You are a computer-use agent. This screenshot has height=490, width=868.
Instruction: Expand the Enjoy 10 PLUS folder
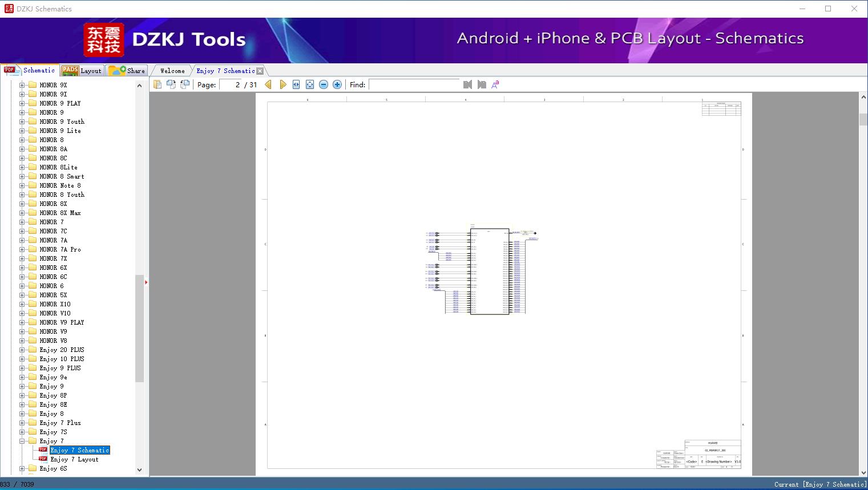(x=22, y=359)
